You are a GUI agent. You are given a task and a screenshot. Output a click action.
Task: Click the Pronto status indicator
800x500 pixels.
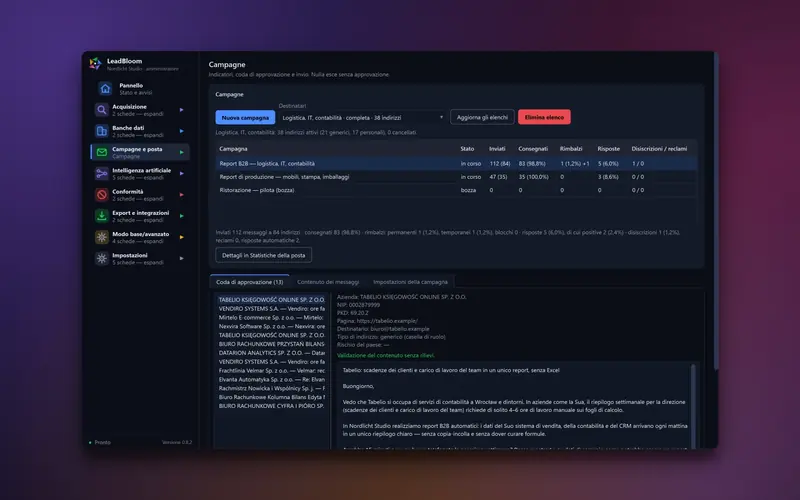pos(100,442)
